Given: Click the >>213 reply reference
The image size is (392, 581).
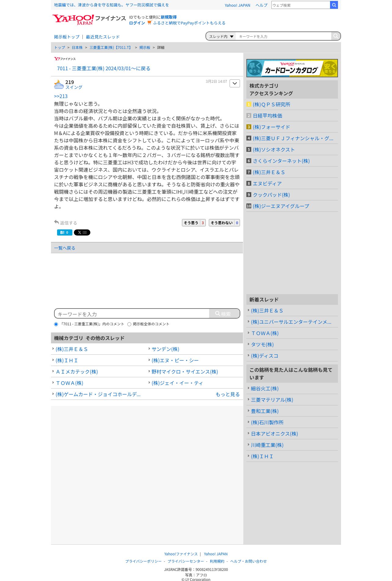Looking at the screenshot, I should (61, 96).
